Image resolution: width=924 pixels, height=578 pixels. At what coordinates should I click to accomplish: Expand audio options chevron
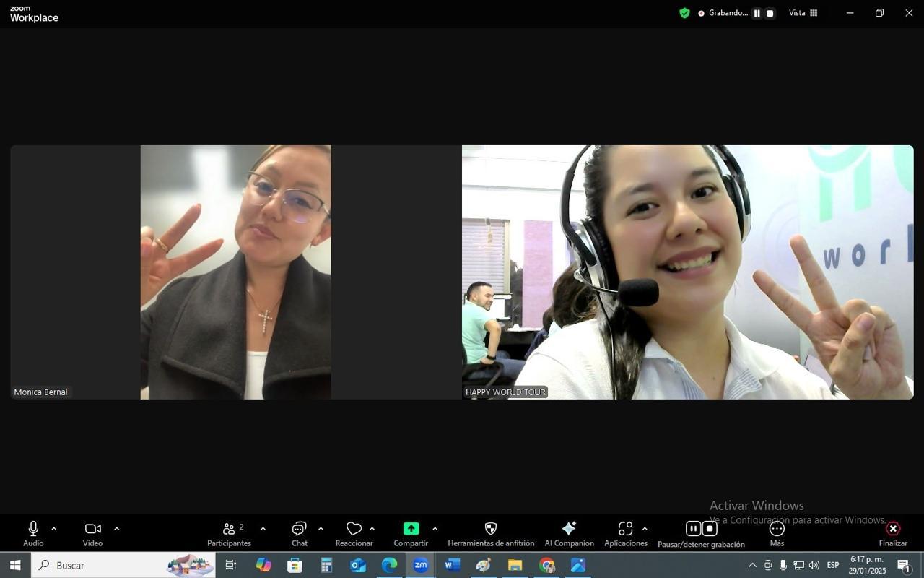53,529
